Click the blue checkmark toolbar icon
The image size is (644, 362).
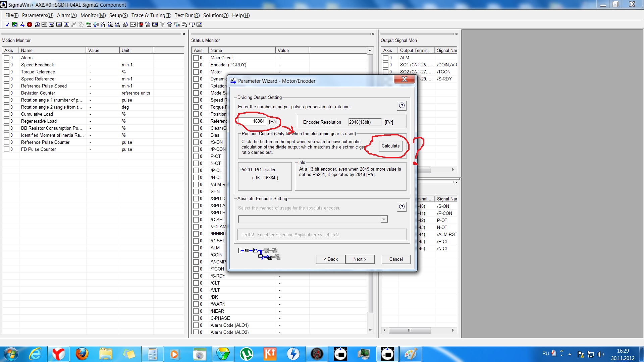(x=7, y=24)
